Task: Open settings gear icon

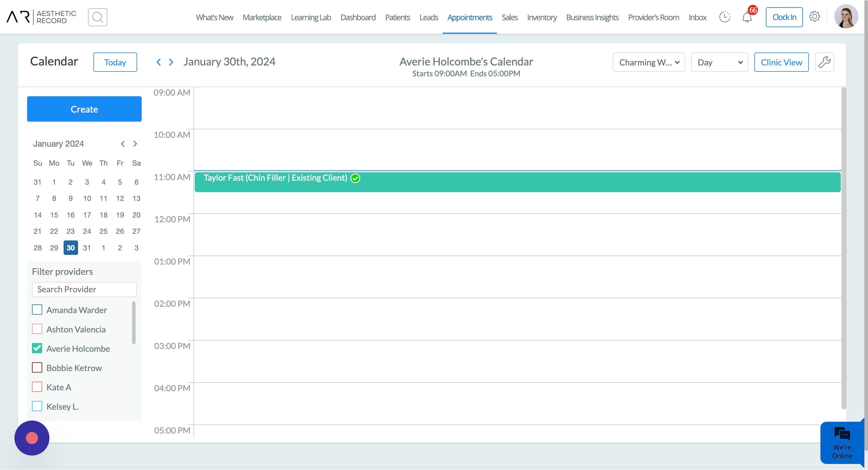Action: click(814, 17)
